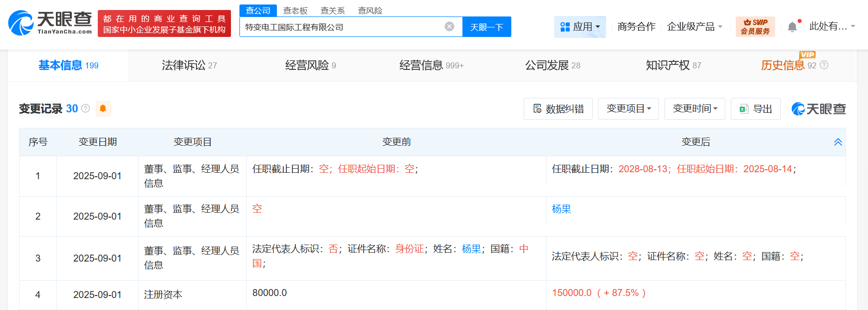
Task: Click 数据纠错 button
Action: [x=558, y=109]
